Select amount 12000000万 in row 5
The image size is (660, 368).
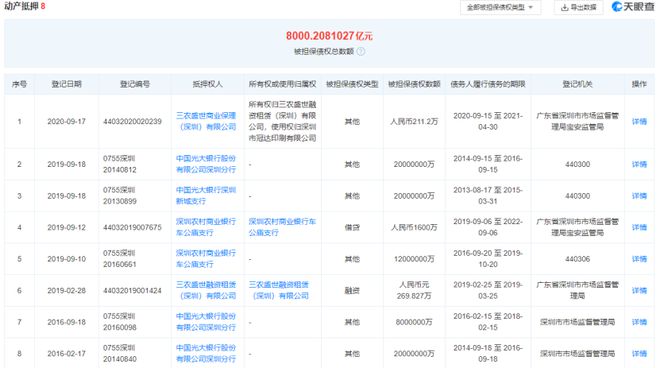coord(414,259)
